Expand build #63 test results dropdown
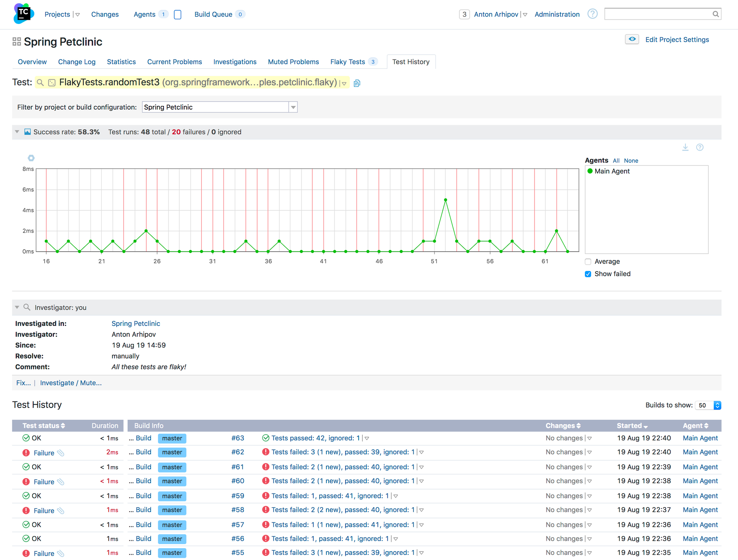 (367, 439)
